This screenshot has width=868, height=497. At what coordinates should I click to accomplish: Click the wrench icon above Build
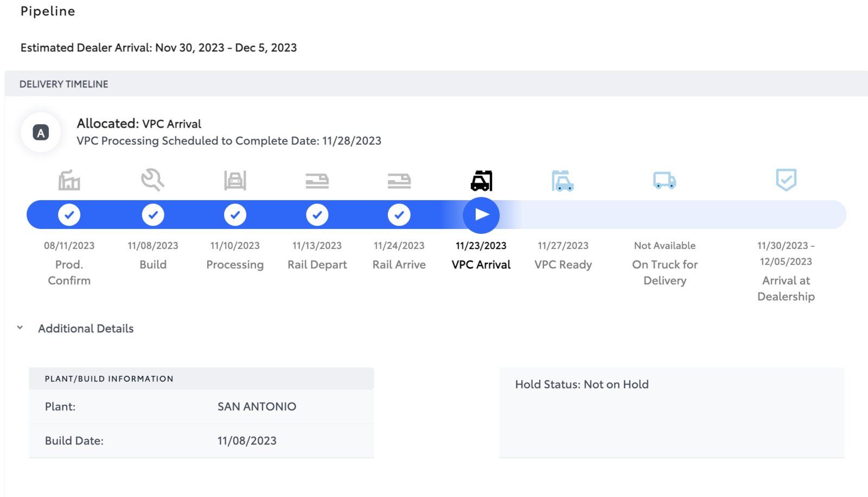pos(153,180)
